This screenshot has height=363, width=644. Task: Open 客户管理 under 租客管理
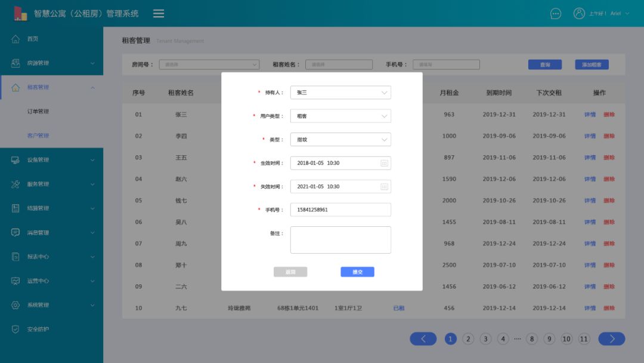(x=39, y=136)
